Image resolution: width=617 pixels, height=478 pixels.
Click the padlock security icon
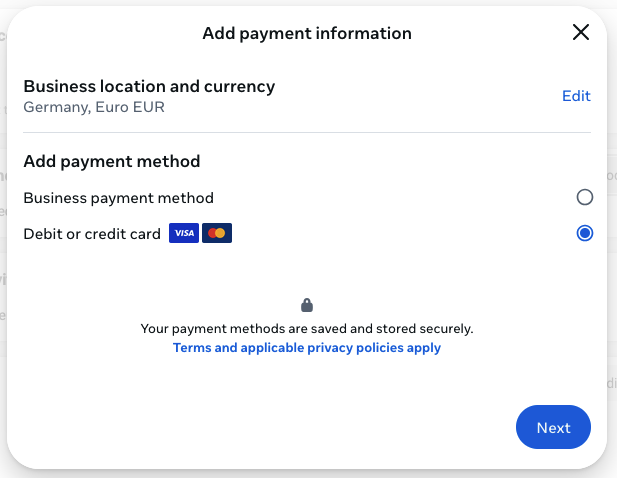pyautogui.click(x=307, y=305)
